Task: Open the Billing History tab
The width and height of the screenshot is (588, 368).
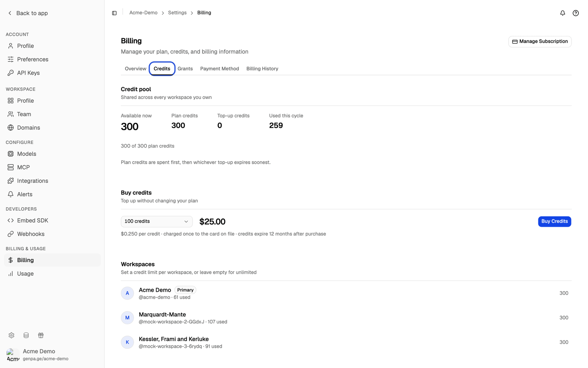Action: pyautogui.click(x=262, y=69)
